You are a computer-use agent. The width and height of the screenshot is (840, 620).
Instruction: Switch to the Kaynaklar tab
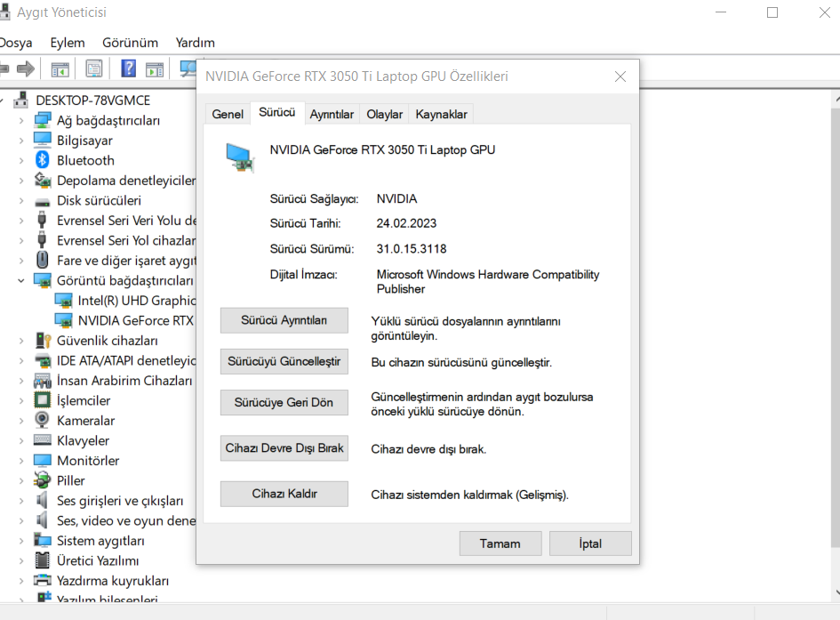click(442, 114)
